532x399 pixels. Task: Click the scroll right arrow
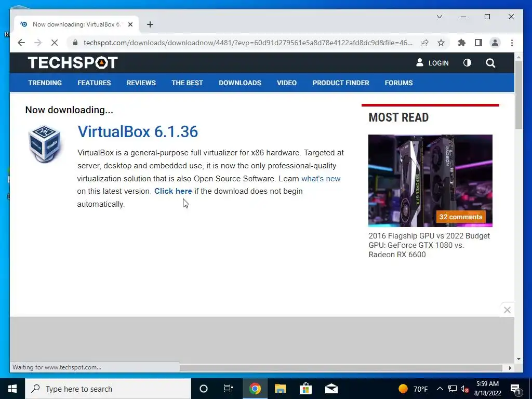point(510,368)
